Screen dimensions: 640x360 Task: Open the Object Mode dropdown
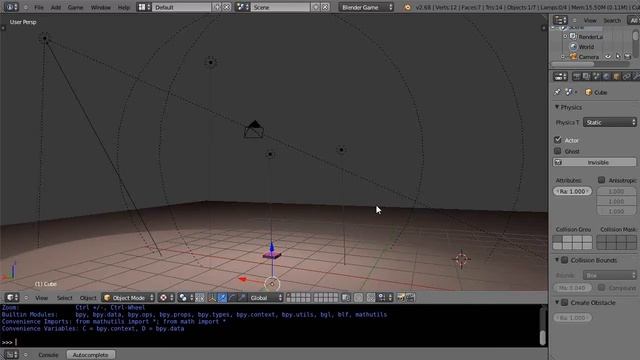[x=129, y=298]
